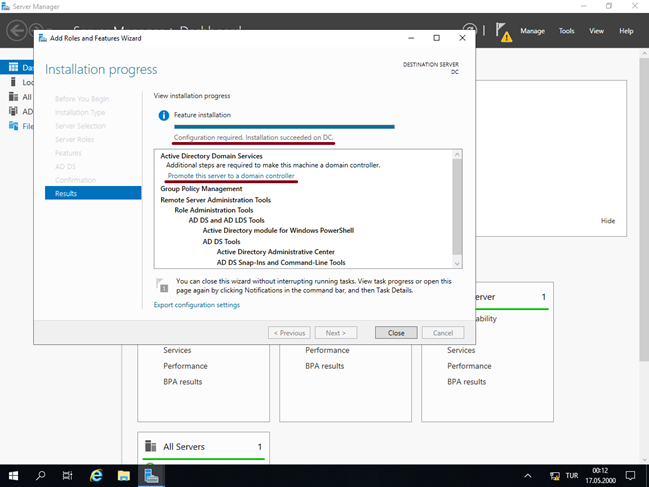
Task: Click the Cancel button in wizard
Action: [443, 333]
